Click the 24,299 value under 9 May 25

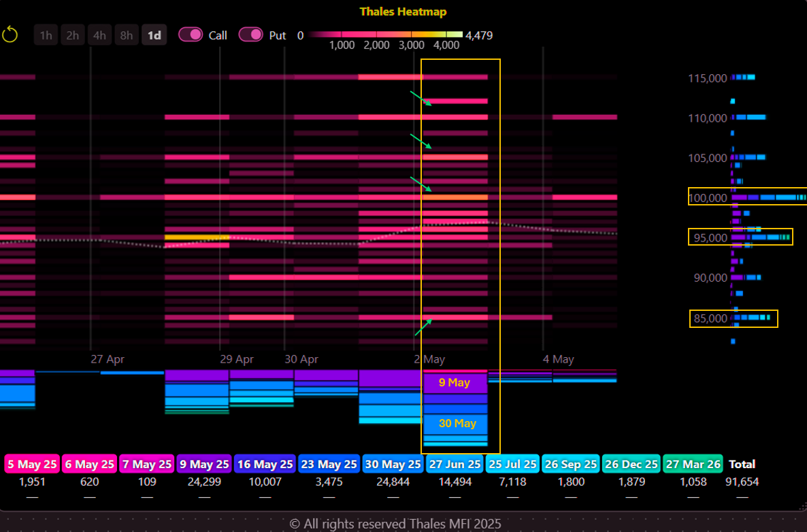[x=204, y=482]
